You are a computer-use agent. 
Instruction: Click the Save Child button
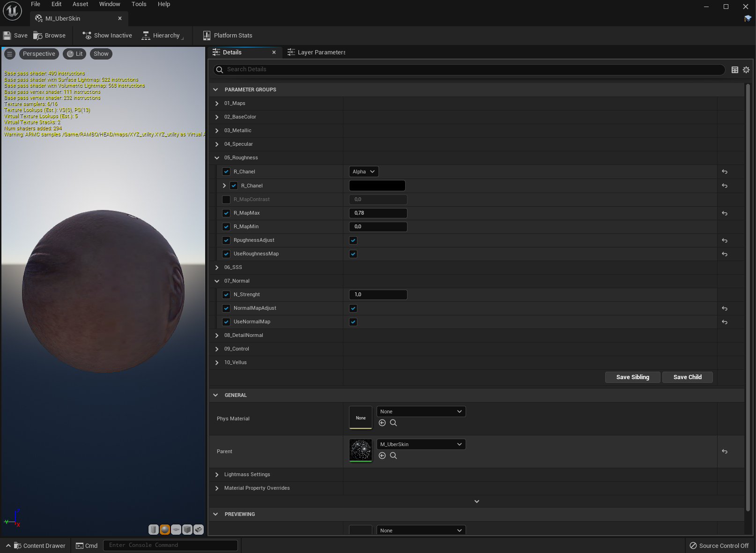click(687, 377)
